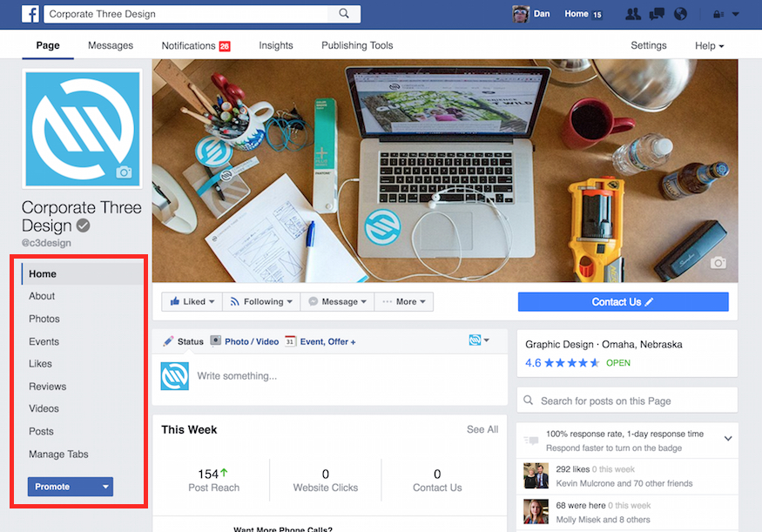Image resolution: width=762 pixels, height=532 pixels.
Task: Click the cover photo camera icon
Action: point(718,263)
